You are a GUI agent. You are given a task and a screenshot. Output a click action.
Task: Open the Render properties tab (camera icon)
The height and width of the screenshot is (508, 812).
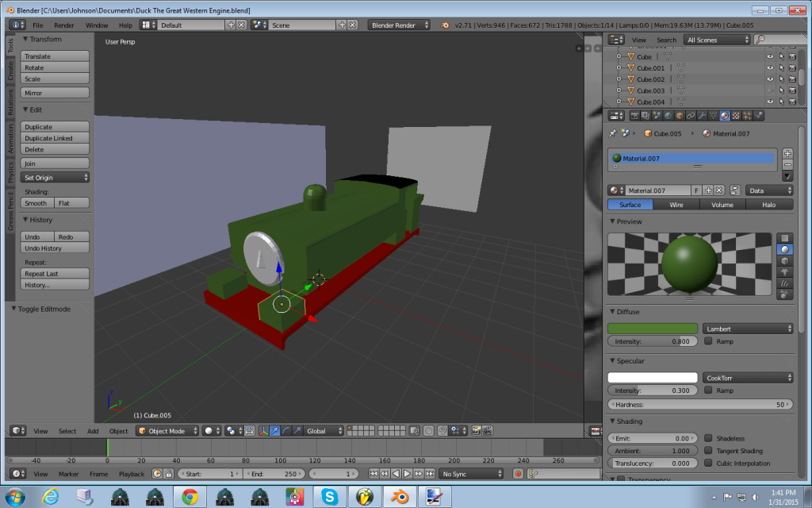(635, 116)
